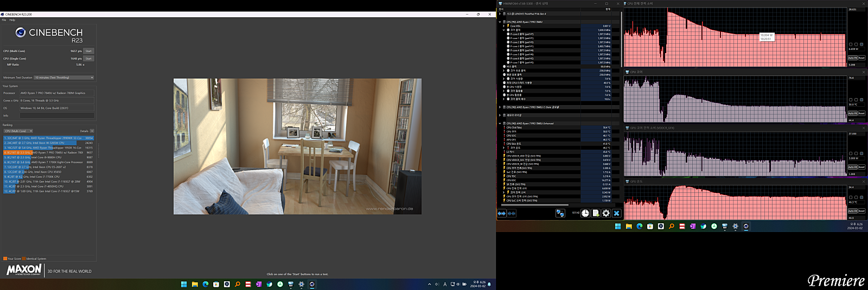868x290 pixels.
Task: Toggle leftmost checkbox in GPU 온도 graph
Action: [x=850, y=197]
